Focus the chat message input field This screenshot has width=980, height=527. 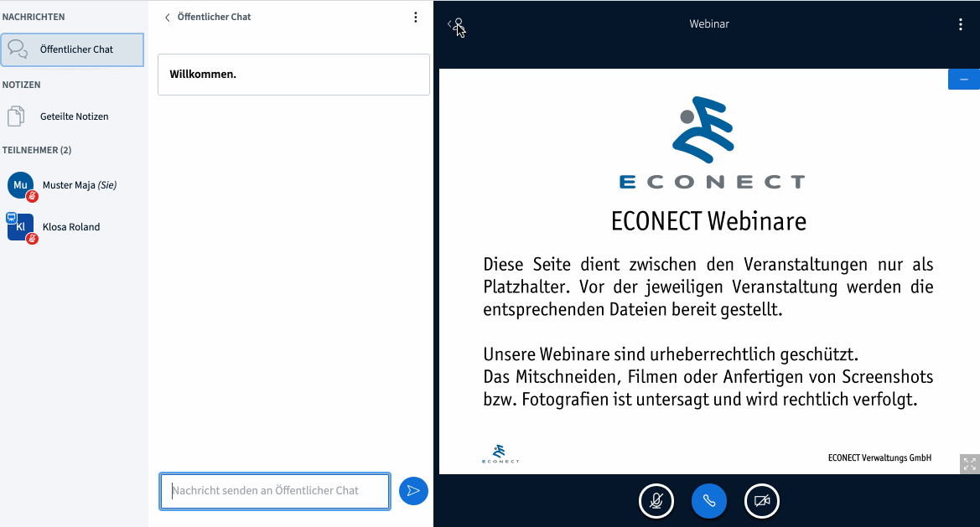(275, 491)
